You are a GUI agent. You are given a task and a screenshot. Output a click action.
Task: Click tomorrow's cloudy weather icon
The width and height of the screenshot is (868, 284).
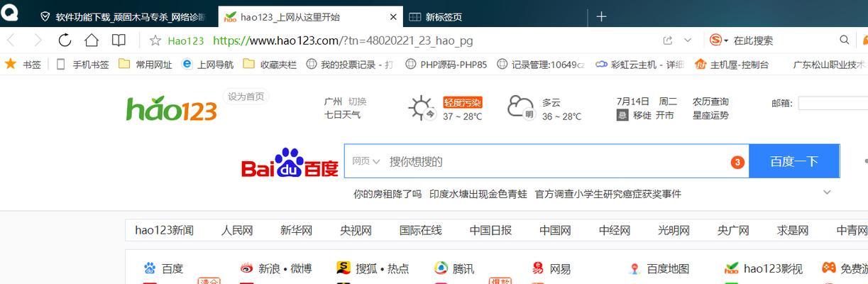pos(521,108)
